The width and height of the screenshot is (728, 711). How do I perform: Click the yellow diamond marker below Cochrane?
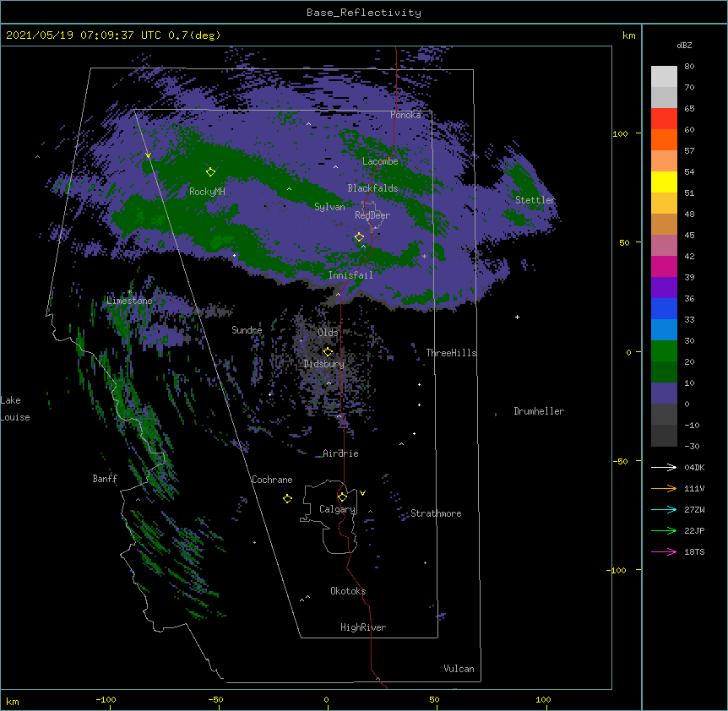click(287, 498)
